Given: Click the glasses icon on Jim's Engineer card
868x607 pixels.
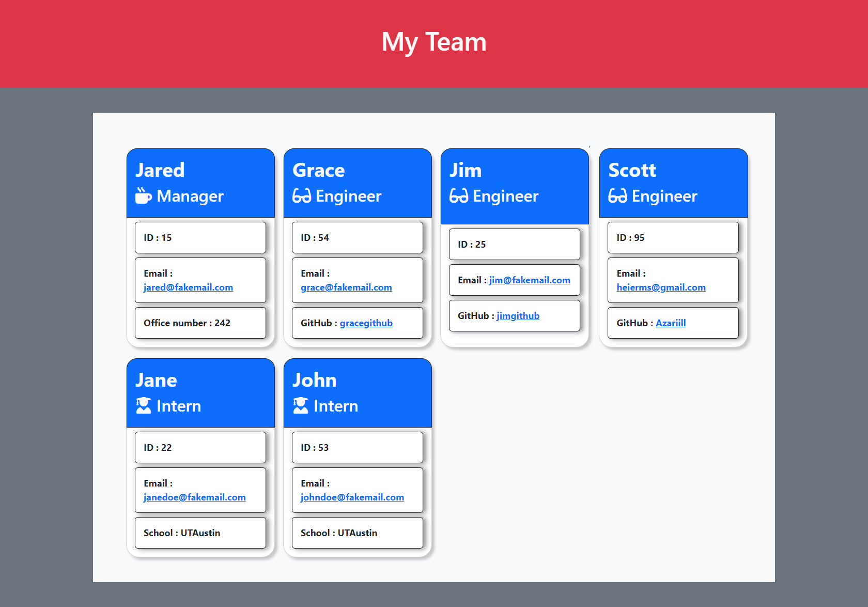Looking at the screenshot, I should point(459,196).
